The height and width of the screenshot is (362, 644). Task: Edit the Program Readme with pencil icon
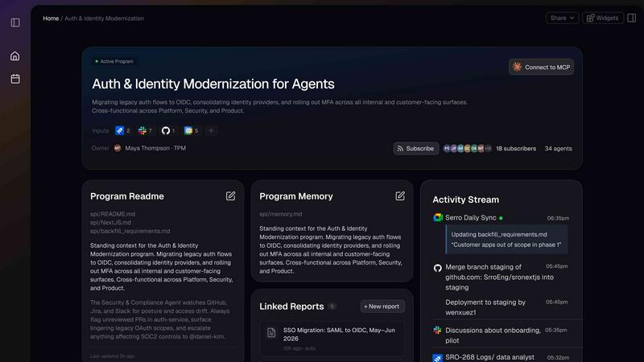(230, 196)
